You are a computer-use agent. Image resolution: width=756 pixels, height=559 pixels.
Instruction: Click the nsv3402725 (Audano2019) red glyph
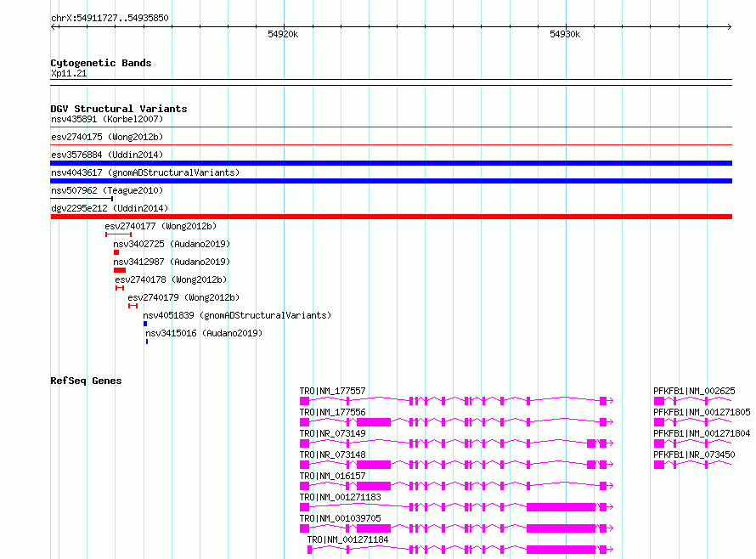(116, 252)
